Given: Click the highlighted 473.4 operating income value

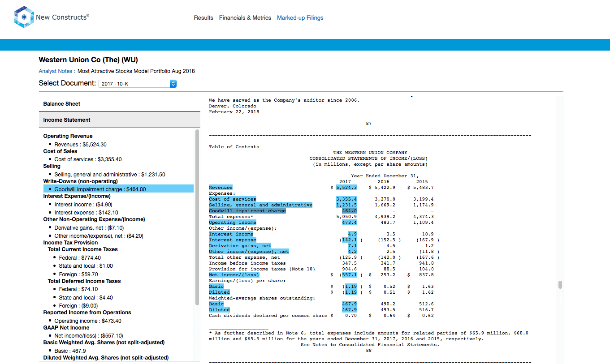Looking at the screenshot, I should [x=349, y=223].
